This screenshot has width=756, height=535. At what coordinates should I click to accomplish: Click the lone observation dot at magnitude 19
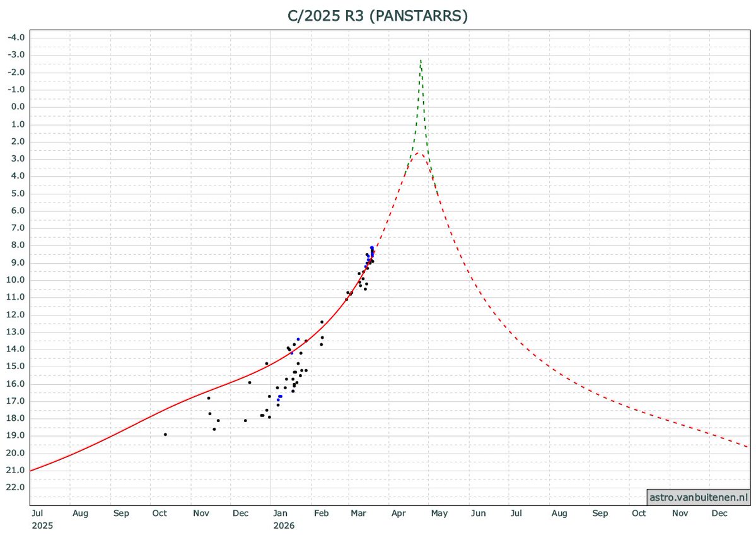point(165,435)
